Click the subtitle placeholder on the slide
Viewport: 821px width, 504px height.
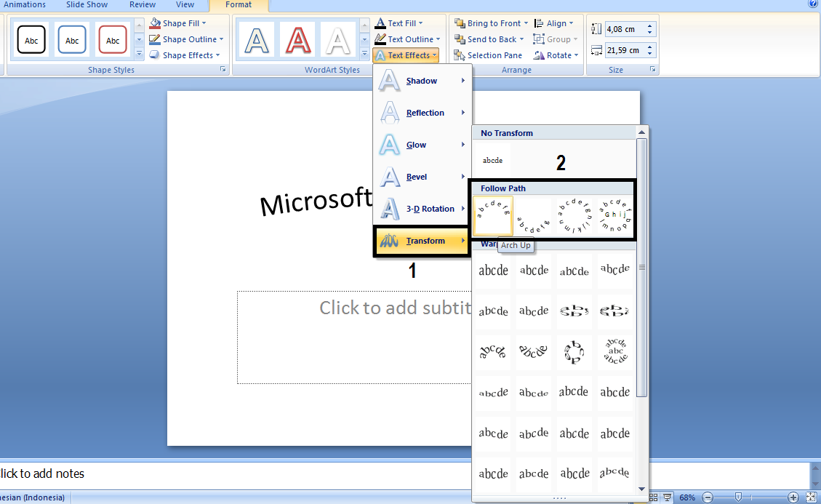point(354,337)
